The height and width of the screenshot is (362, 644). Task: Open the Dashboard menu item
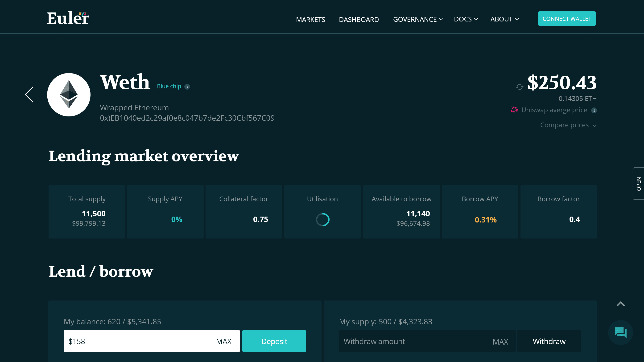(x=359, y=20)
